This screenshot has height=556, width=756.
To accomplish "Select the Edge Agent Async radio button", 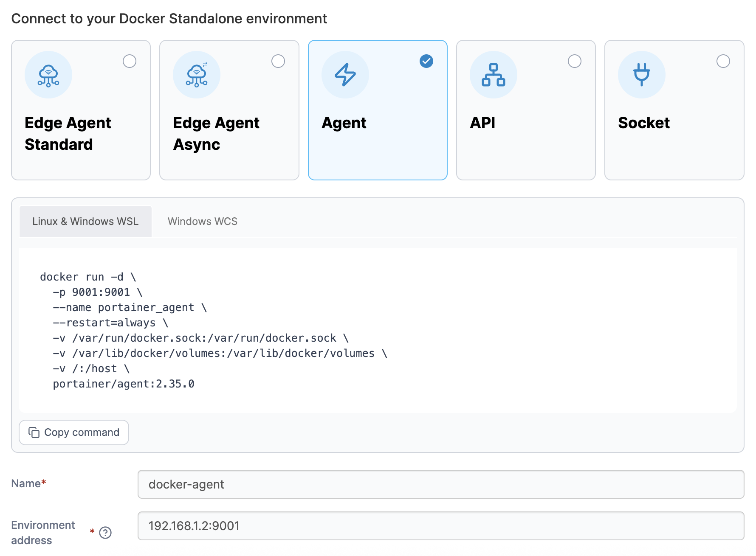I will pos(278,61).
